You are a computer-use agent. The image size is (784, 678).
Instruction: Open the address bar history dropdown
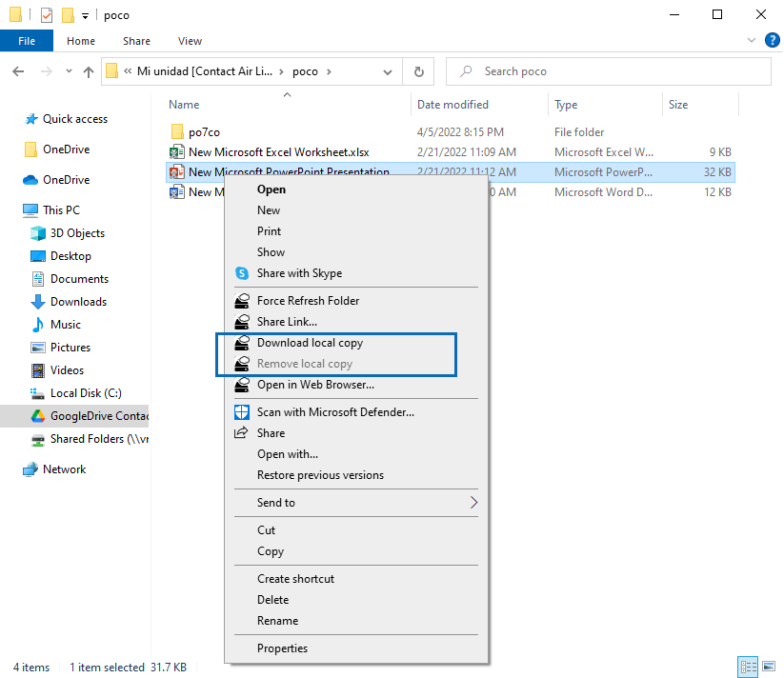click(387, 71)
